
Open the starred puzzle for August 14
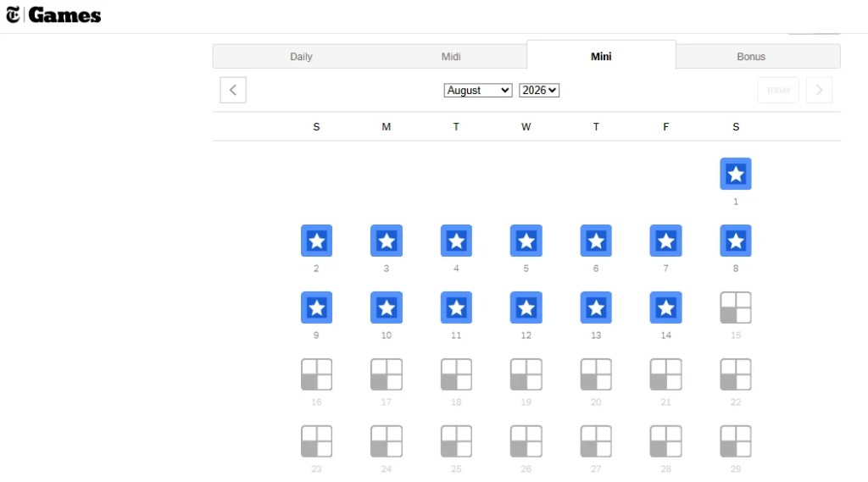665,307
